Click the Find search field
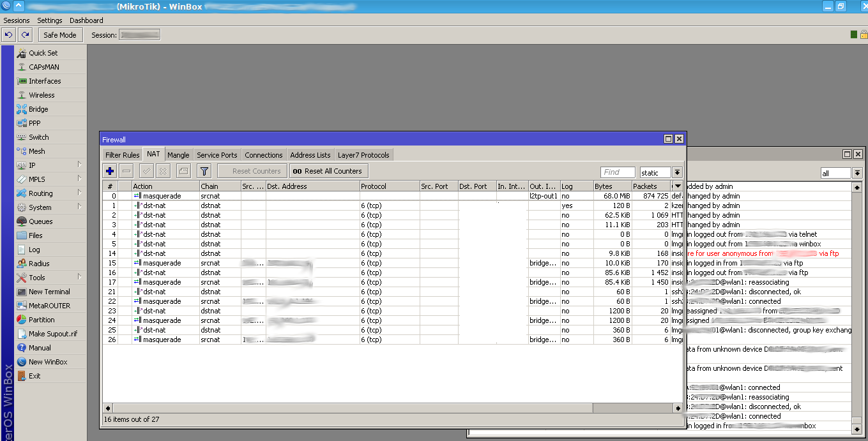The height and width of the screenshot is (441, 868). coord(618,172)
